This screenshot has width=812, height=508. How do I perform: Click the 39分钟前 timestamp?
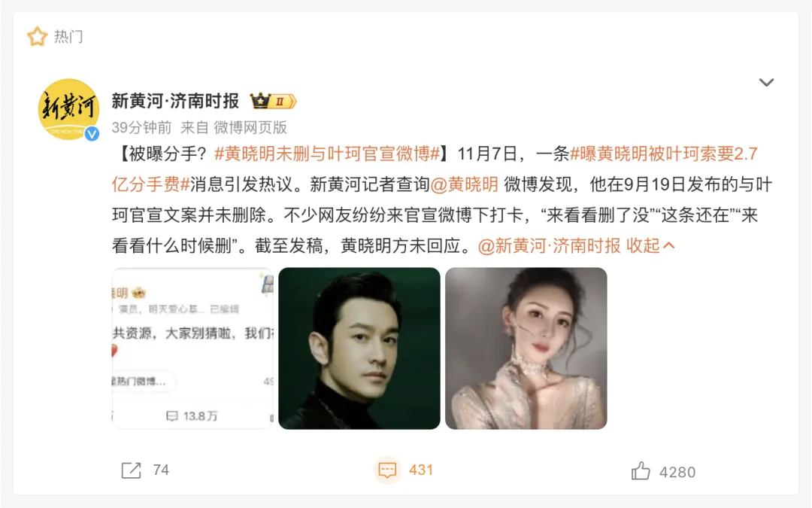pos(141,127)
